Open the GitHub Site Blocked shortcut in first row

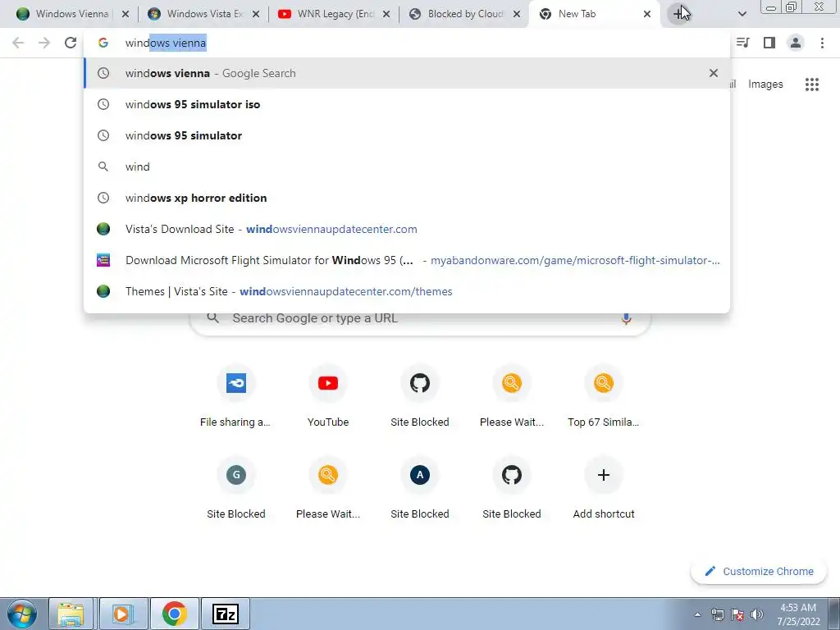420,396
